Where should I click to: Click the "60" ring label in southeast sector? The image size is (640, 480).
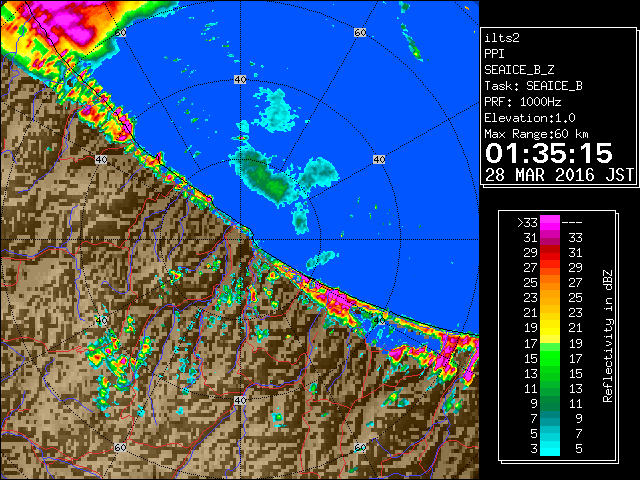pos(360,448)
